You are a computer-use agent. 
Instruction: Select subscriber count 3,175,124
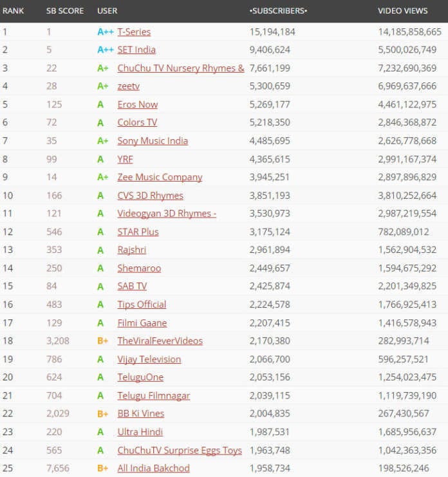point(270,232)
